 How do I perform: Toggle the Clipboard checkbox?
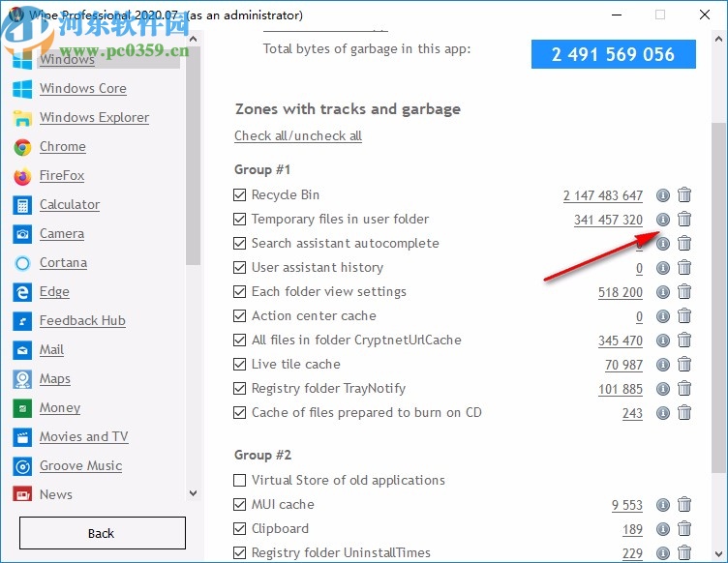(239, 528)
